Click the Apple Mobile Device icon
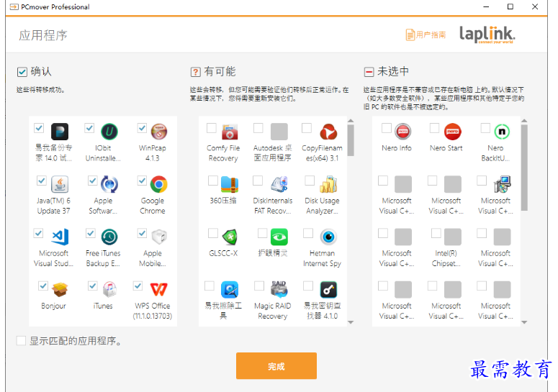 click(x=158, y=237)
